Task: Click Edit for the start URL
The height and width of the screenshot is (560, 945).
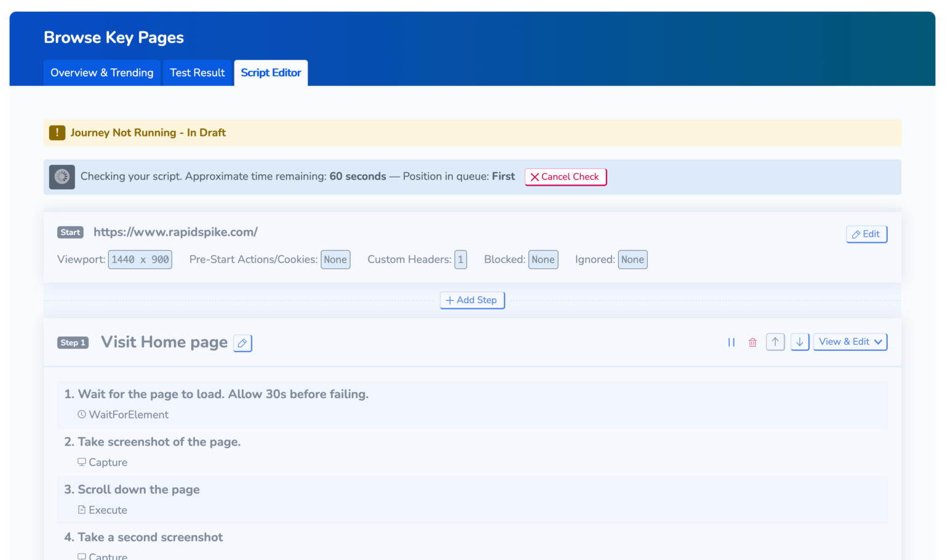Action: (x=866, y=234)
